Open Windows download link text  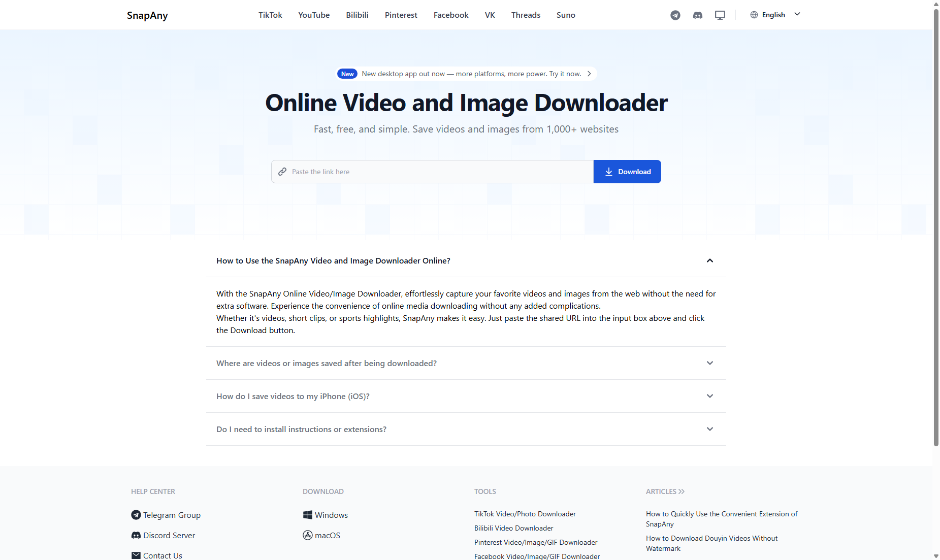(x=331, y=515)
